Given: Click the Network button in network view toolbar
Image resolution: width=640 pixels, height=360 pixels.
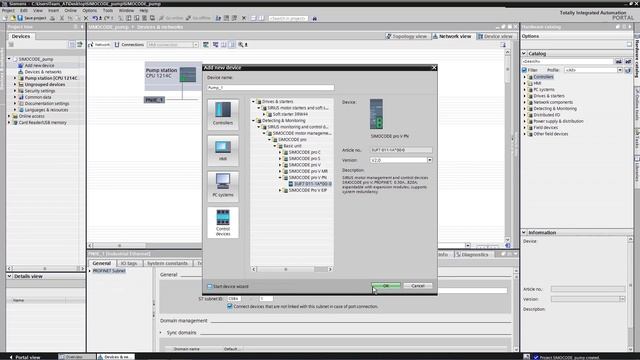Looking at the screenshot, I should click(100, 44).
